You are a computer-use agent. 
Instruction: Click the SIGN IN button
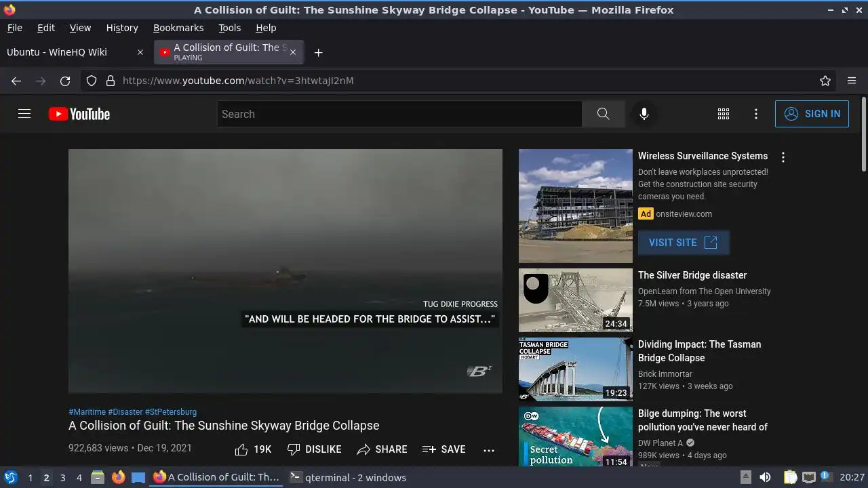[x=812, y=114]
